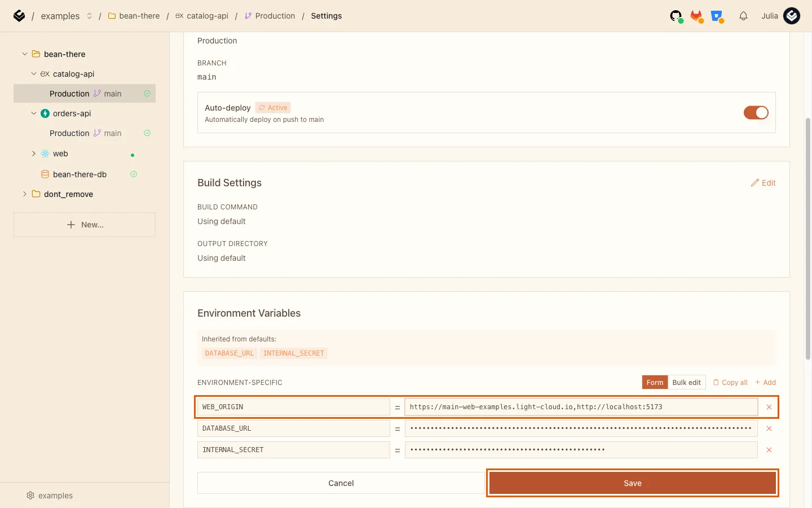Click status check icon on orders-api Production
Viewport: 812px width, 508px height.
[x=147, y=133]
